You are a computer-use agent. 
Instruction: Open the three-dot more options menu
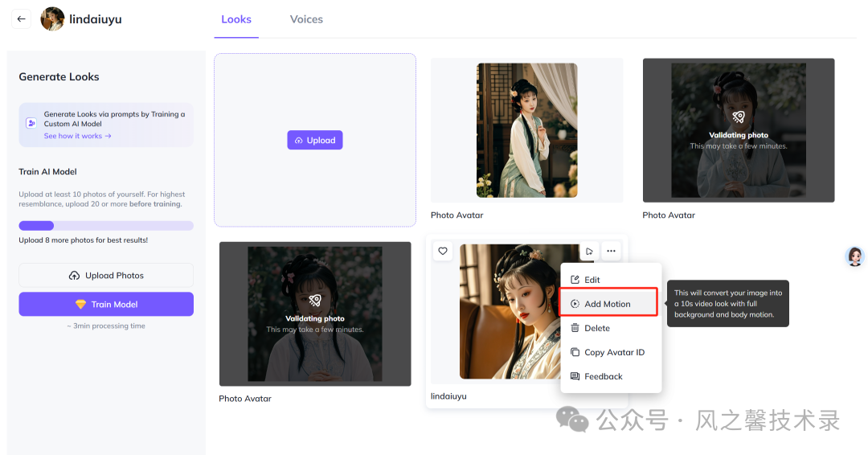point(612,252)
